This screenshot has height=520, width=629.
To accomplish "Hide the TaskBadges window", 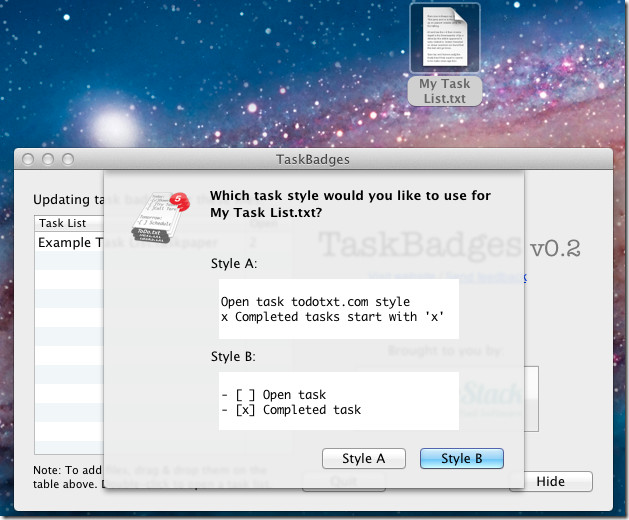I will tap(551, 481).
